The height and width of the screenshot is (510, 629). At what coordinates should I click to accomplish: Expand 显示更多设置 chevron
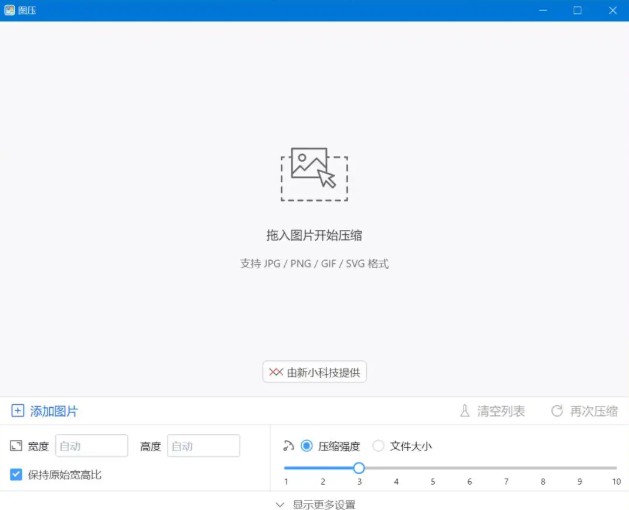pos(280,505)
